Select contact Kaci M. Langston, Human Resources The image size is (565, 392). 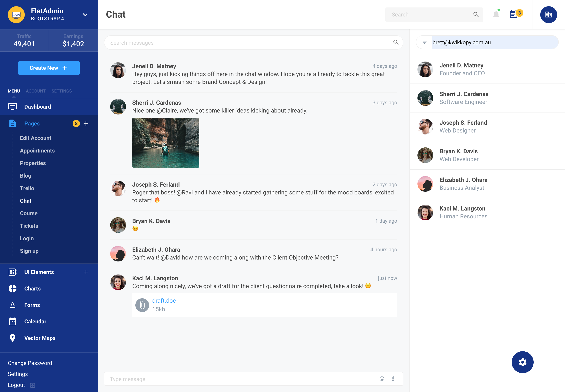(487, 212)
